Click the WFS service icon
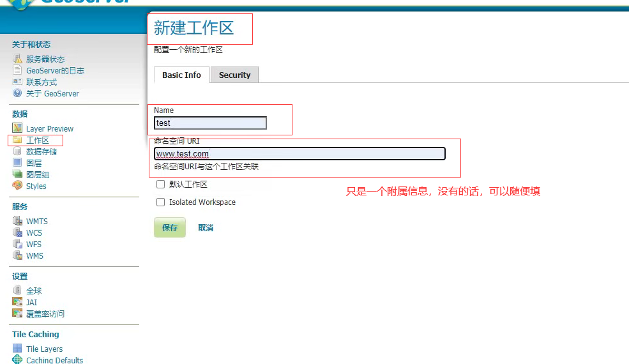 tap(17, 243)
